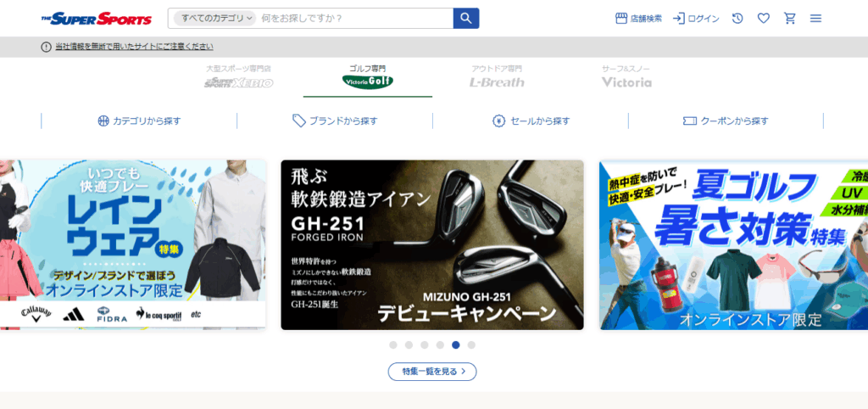This screenshot has width=868, height=409.
Task: Click 店舗検索 link text
Action: click(x=646, y=19)
